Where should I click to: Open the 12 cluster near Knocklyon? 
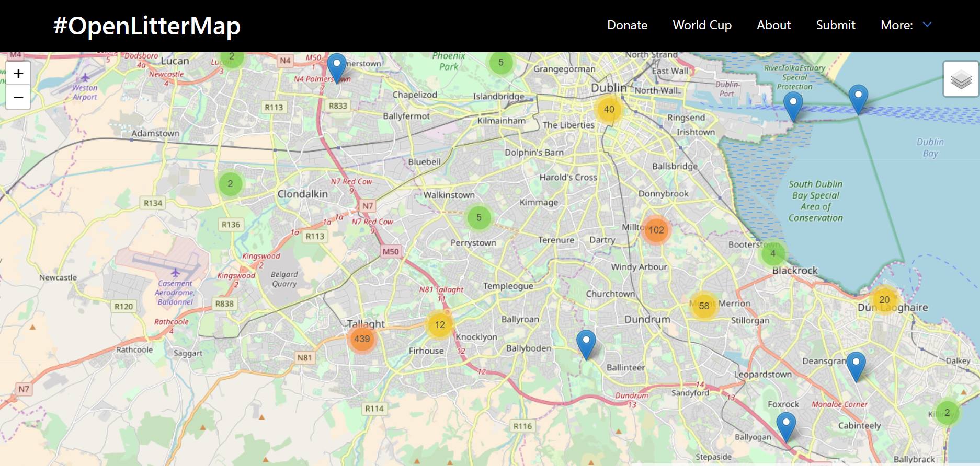click(440, 325)
